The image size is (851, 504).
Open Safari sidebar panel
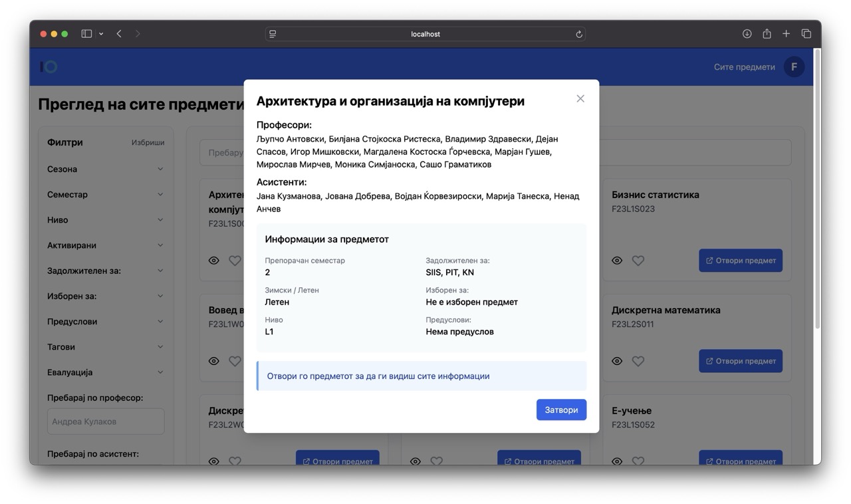86,34
